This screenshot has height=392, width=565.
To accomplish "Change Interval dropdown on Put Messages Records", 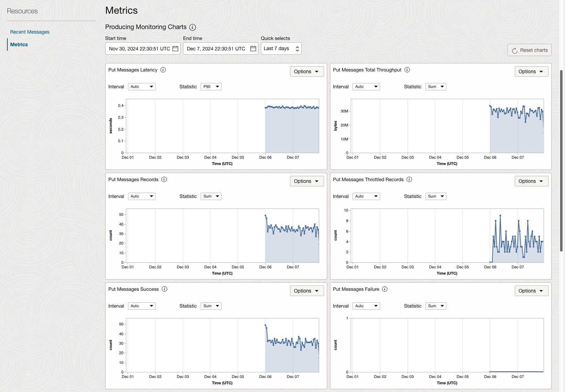I will click(x=142, y=196).
